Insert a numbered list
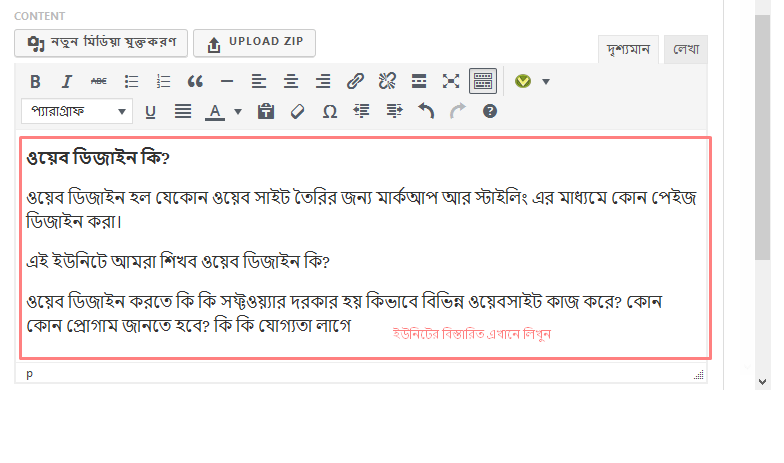Image resolution: width=784 pixels, height=463 pixels. [x=163, y=81]
